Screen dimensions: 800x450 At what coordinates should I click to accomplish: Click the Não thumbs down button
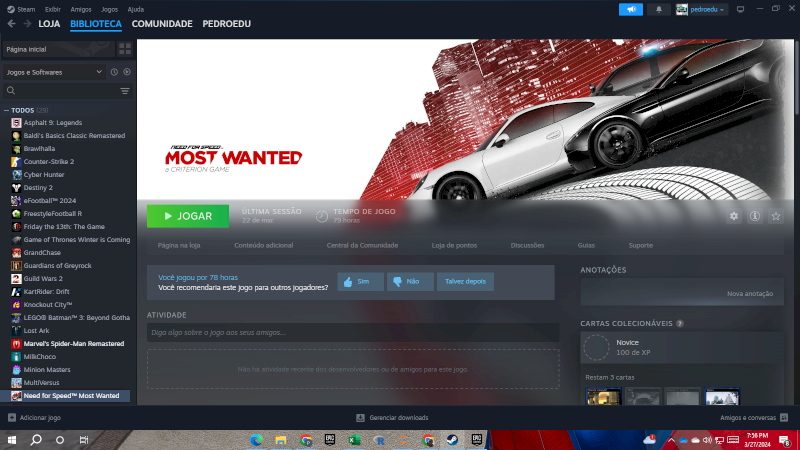point(410,282)
